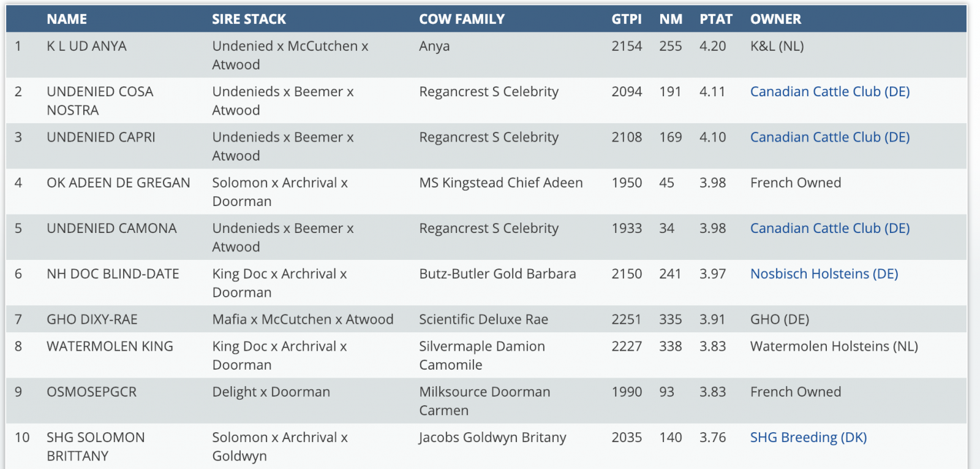Image resolution: width=980 pixels, height=469 pixels.
Task: Click the Jacobs Goldwyn Britany cow family cell
Action: coord(492,438)
